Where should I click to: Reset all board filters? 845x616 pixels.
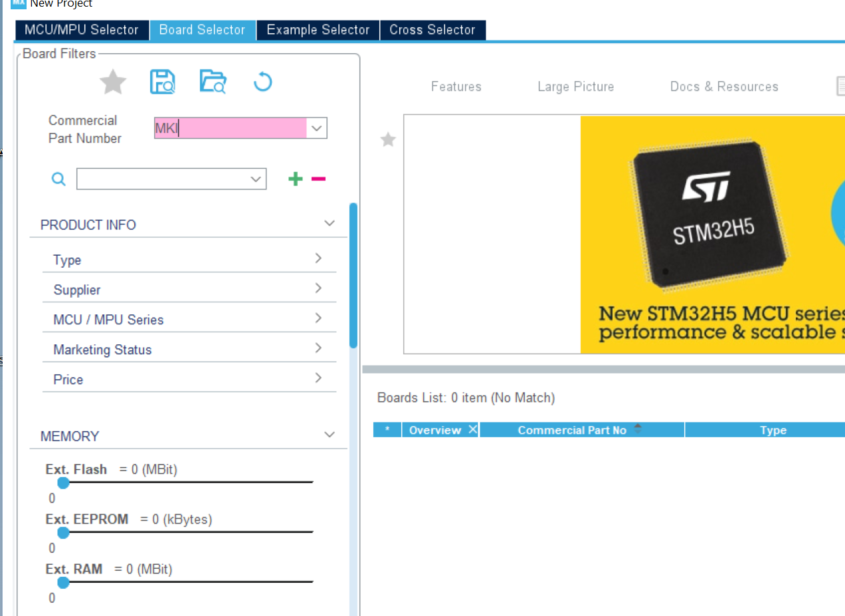[x=262, y=82]
